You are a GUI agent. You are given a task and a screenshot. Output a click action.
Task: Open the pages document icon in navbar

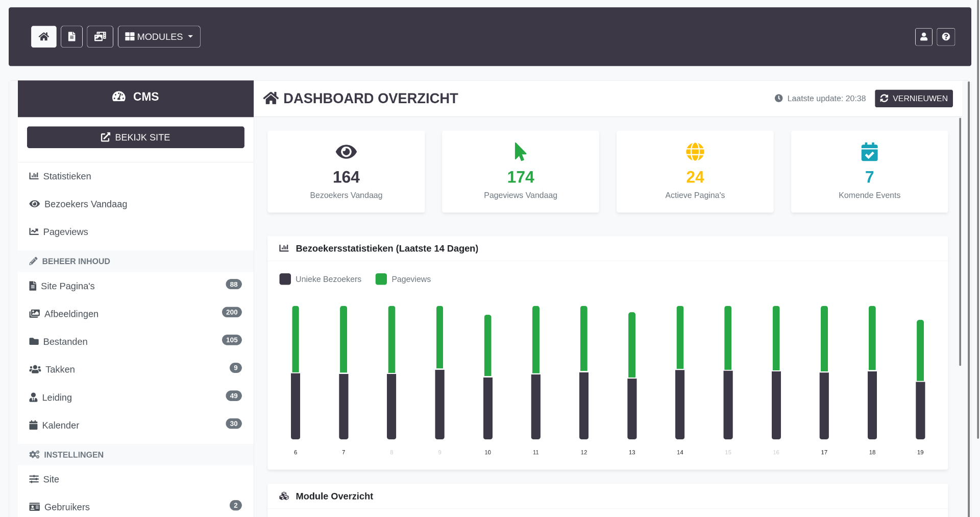pyautogui.click(x=71, y=37)
